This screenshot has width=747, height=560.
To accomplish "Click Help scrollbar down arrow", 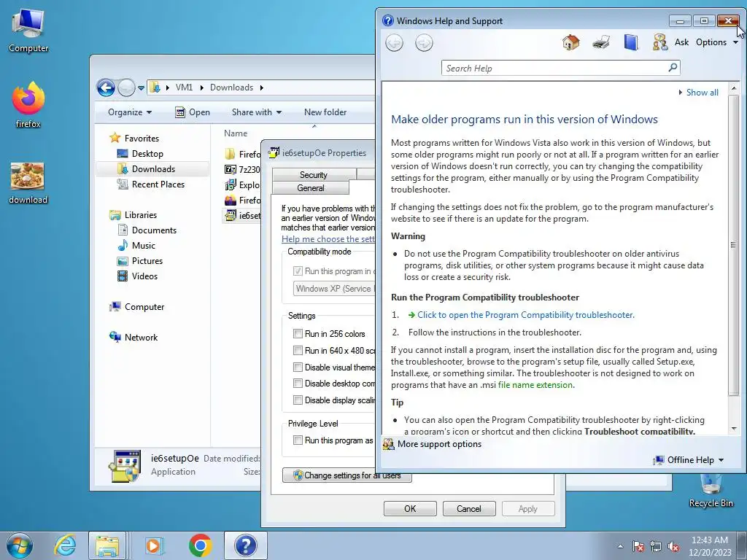I will coord(734,429).
